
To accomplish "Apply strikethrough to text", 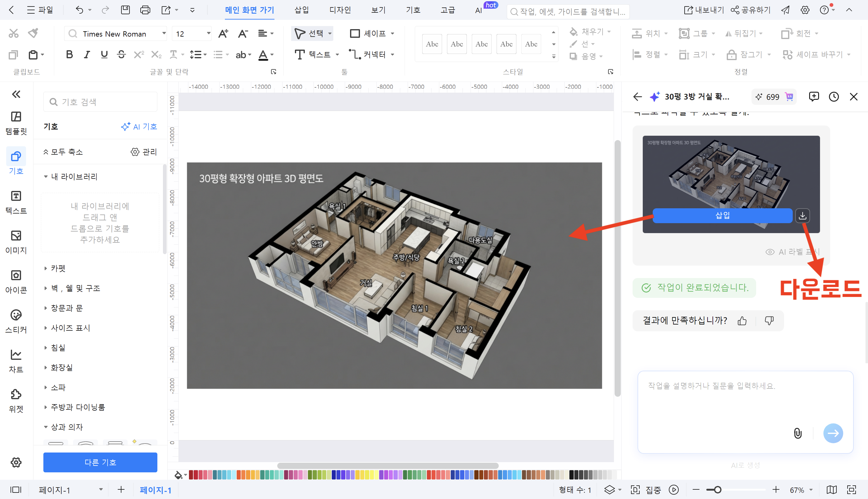I will (x=121, y=54).
